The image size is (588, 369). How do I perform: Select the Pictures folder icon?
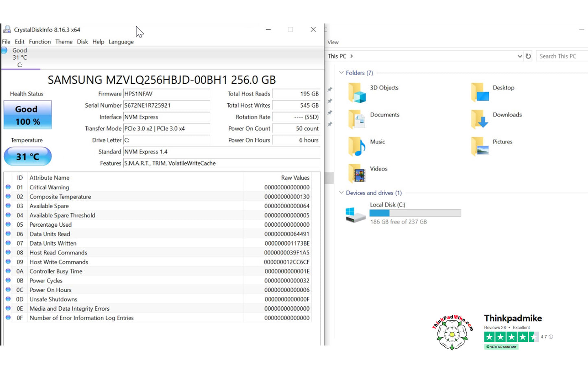coord(480,146)
